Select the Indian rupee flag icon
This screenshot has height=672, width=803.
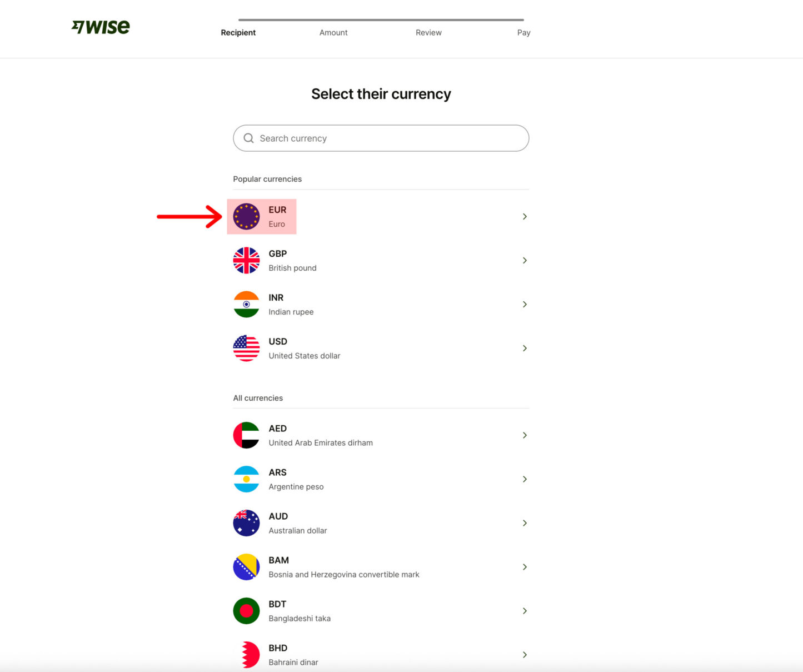coord(246,305)
